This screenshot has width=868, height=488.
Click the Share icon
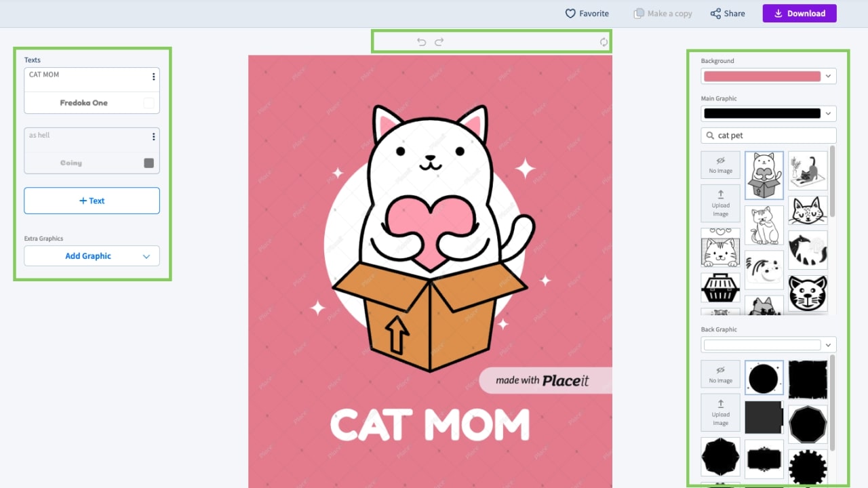(x=715, y=14)
